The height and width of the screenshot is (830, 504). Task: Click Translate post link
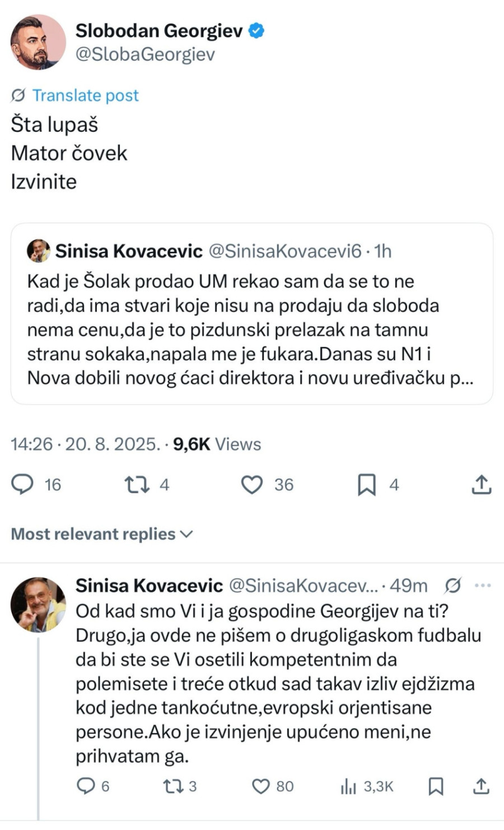point(85,95)
